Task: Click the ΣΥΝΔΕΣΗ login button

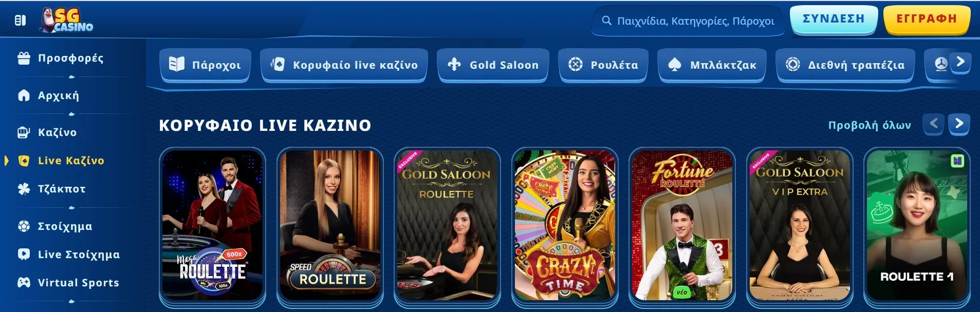Action: (x=834, y=19)
